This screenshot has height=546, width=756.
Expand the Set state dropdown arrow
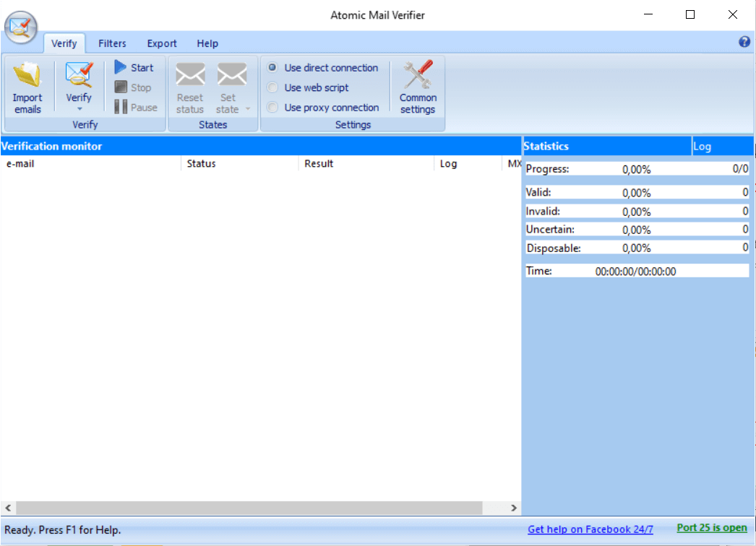click(x=248, y=109)
